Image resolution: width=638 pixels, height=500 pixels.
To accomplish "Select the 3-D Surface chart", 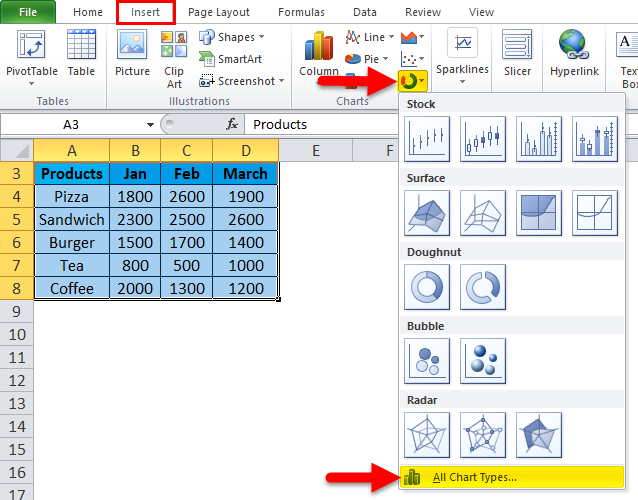I will (x=427, y=213).
